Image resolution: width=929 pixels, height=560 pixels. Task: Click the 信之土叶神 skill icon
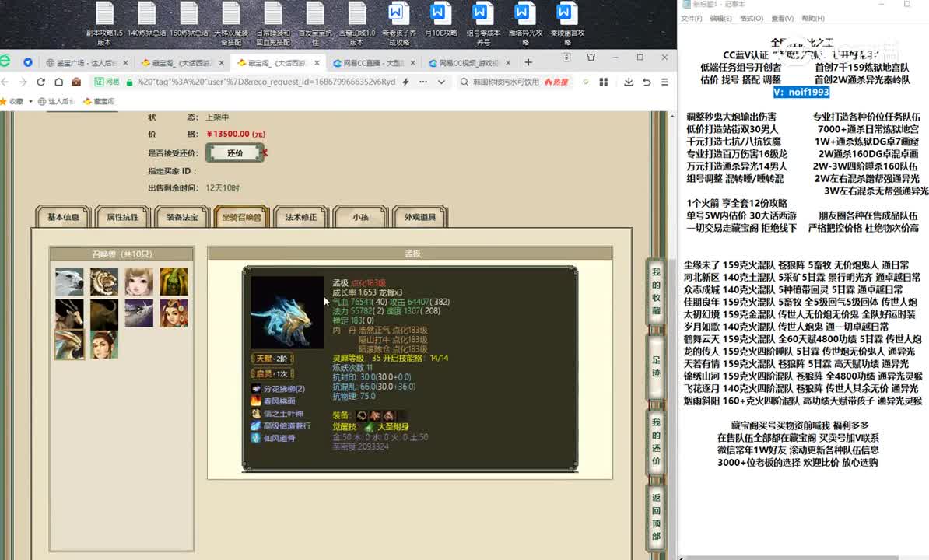pos(256,413)
